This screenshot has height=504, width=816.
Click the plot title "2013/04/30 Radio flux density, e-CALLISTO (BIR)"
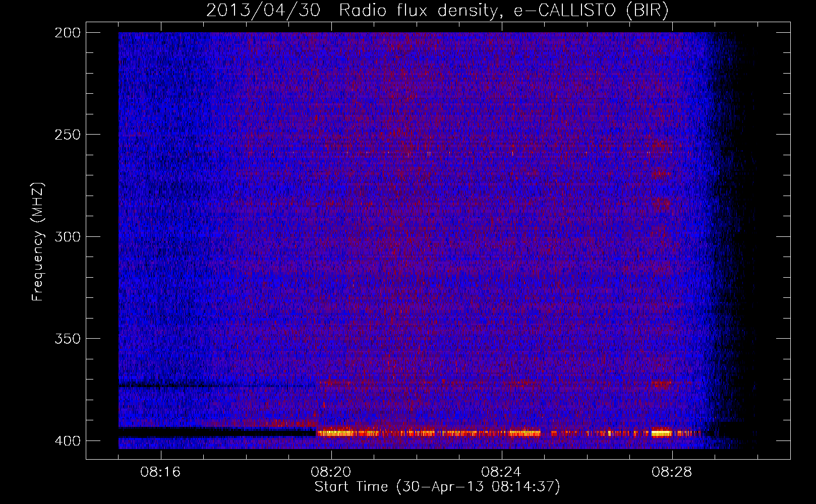pos(437,10)
